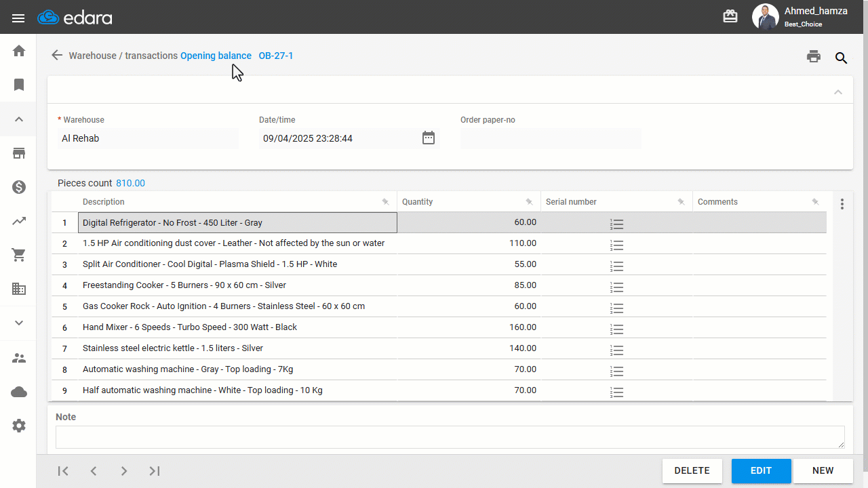Viewport: 868px width, 488px height.
Task: Click the search magnifier icon
Action: coord(841,58)
